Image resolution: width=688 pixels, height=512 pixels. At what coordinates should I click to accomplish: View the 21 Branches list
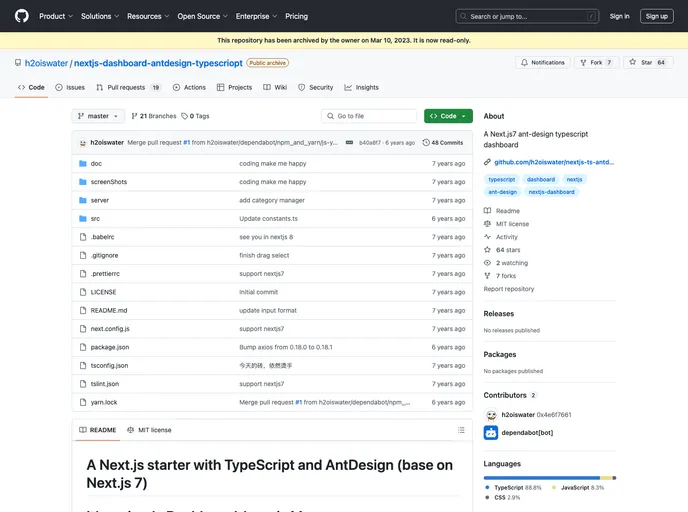pyautogui.click(x=154, y=116)
